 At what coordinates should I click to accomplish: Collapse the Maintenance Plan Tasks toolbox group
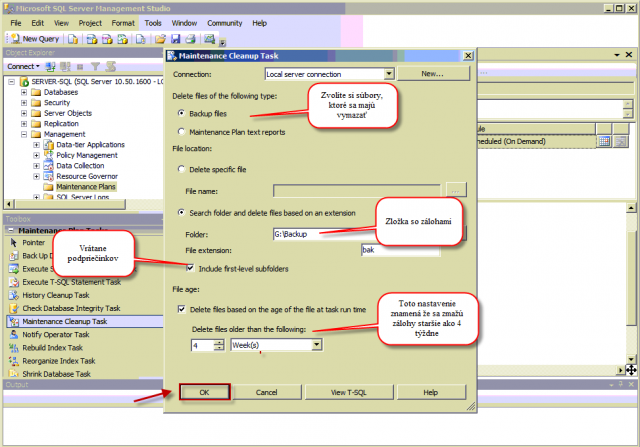pyautogui.click(x=11, y=230)
